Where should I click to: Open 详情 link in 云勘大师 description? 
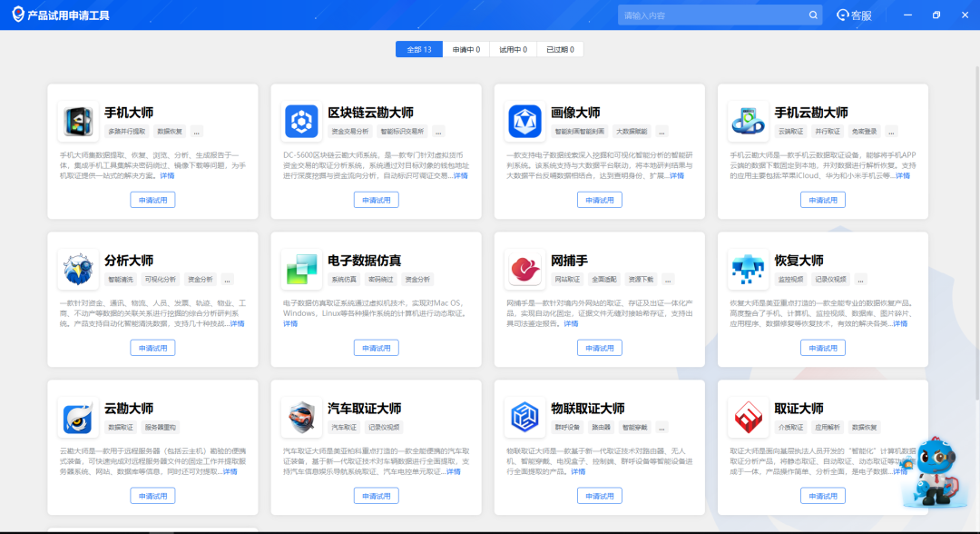pyautogui.click(x=230, y=472)
